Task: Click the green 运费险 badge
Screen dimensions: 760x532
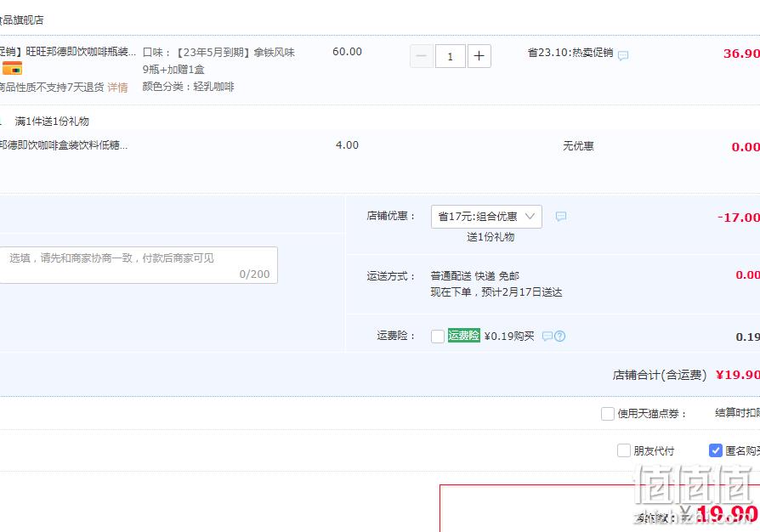Action: [x=464, y=336]
